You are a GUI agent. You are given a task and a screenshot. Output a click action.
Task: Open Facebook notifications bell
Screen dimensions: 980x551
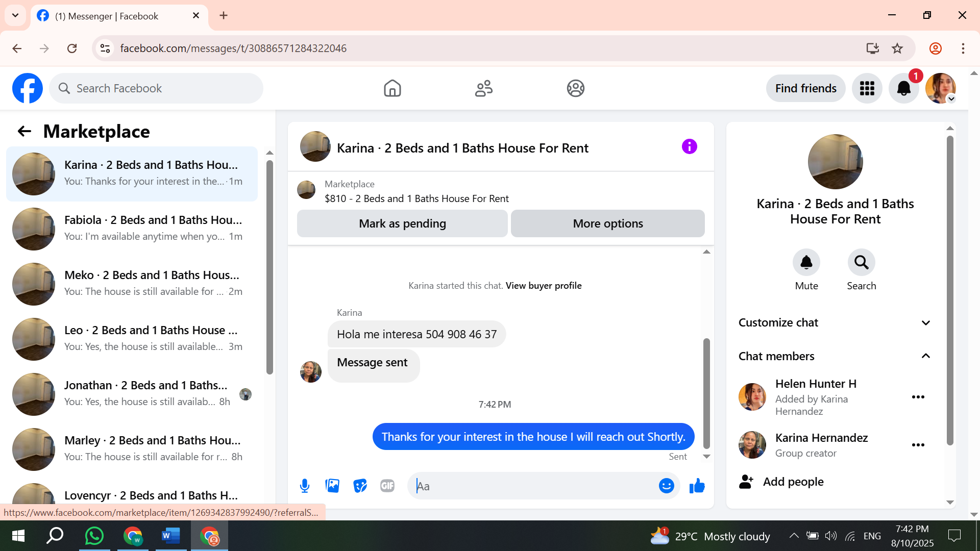[x=903, y=88]
